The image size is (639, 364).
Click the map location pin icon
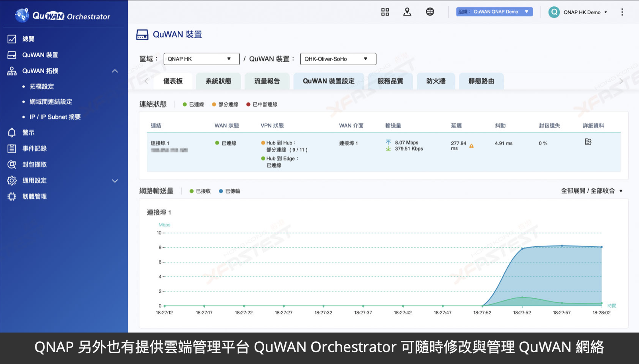[407, 12]
